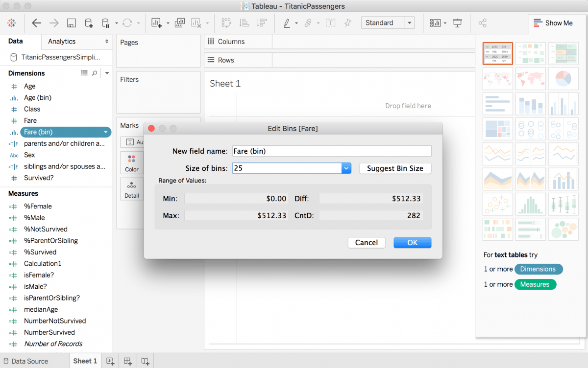The image size is (588, 368).
Task: Click Duplicate Sheet toolbar icon
Action: coord(179,23)
